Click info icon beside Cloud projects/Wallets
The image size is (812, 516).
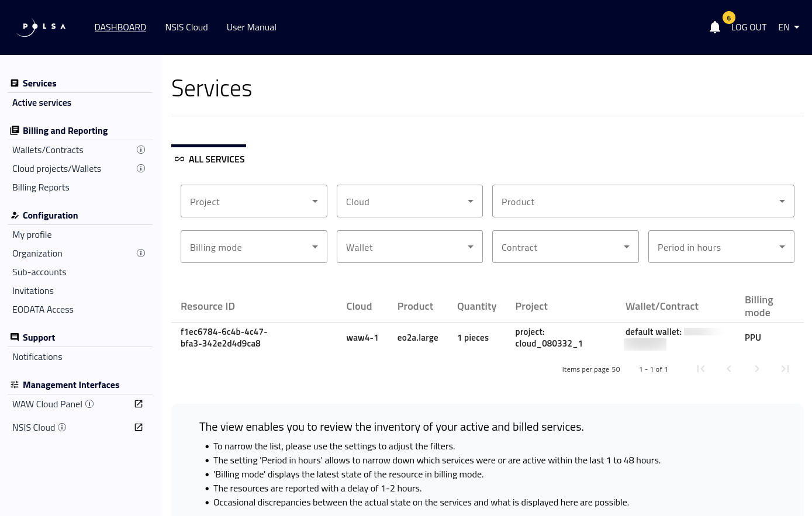pos(141,168)
